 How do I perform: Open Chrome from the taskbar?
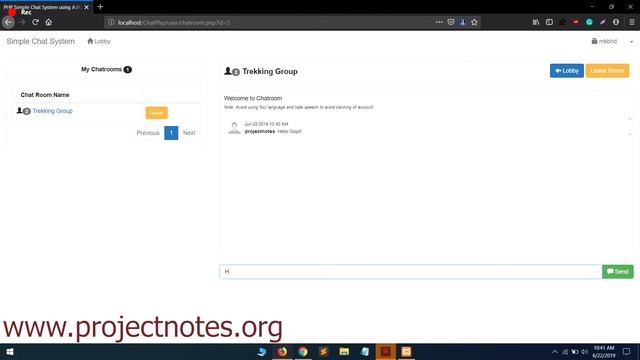302,351
